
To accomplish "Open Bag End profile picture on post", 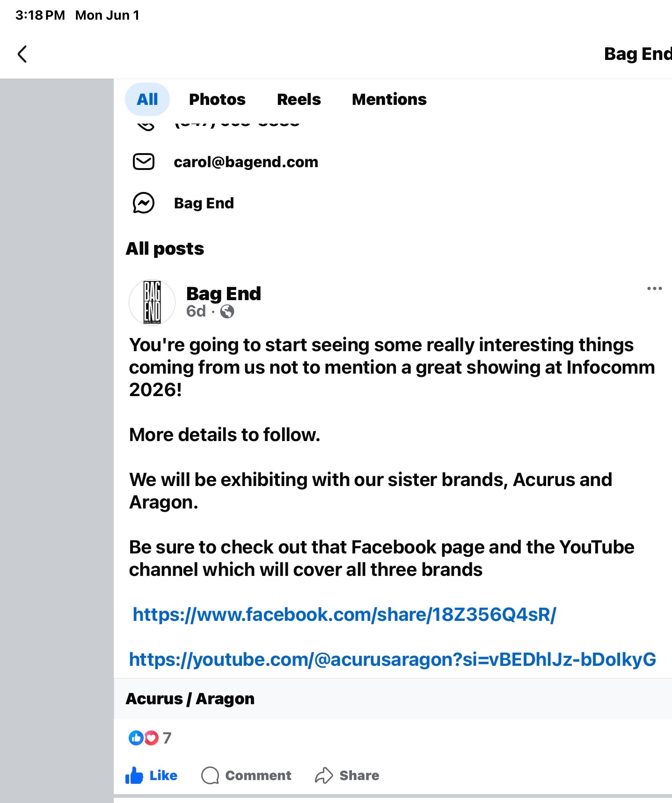I will tap(152, 302).
